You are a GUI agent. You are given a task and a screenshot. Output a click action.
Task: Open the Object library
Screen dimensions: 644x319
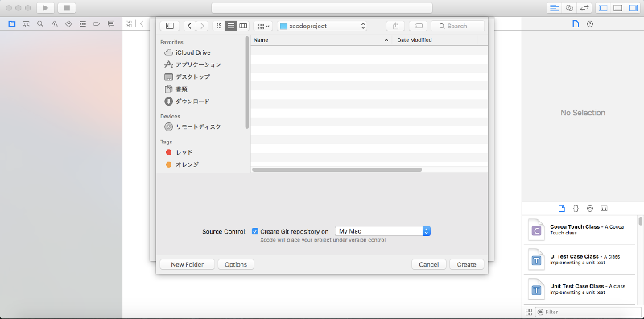[590, 209]
